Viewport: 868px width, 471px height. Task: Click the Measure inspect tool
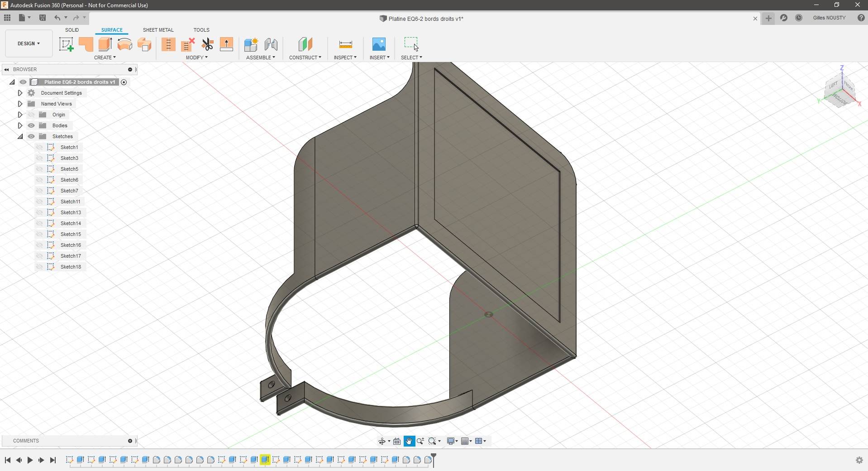(345, 44)
